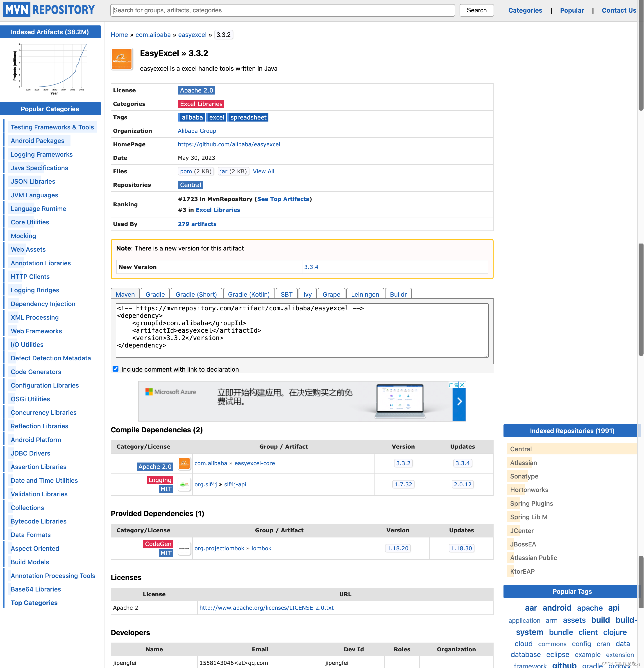Click the Project Lombok icon in Provided Dependencies
The width and height of the screenshot is (644, 668).
point(184,548)
